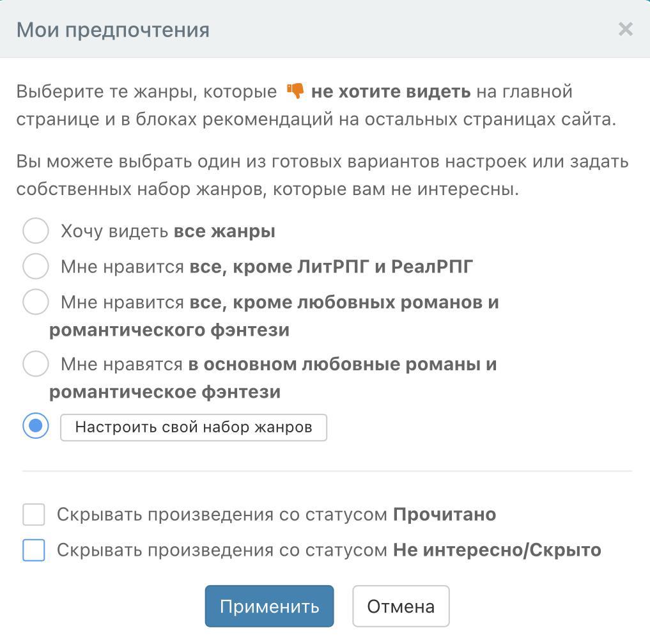Click the bold ЛитРПГ и РеалРПГ label text
Viewport: 650px width, 644px height.
[x=385, y=266]
